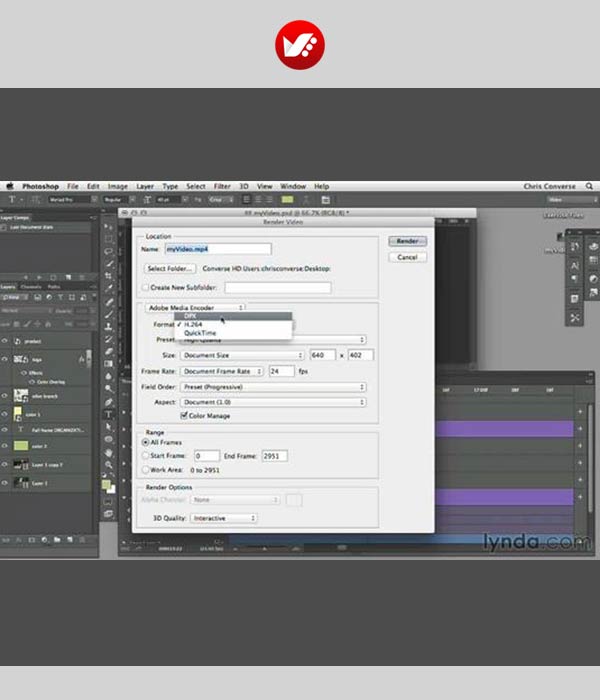
Task: Click the create new layer icon
Action: pos(70,540)
